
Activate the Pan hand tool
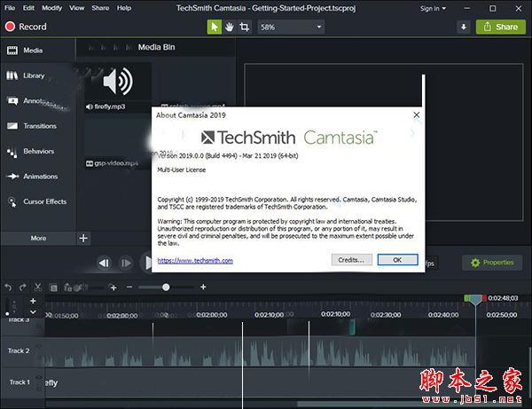pyautogui.click(x=230, y=27)
